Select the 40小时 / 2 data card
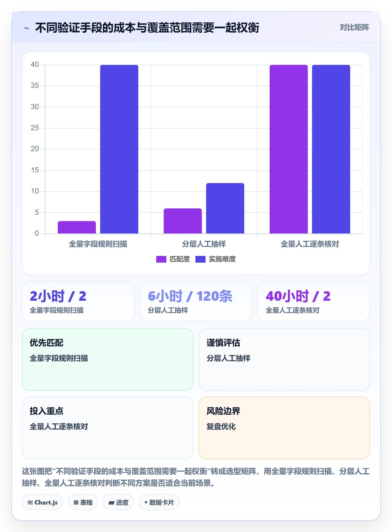The width and height of the screenshot is (392, 532). pos(314,301)
